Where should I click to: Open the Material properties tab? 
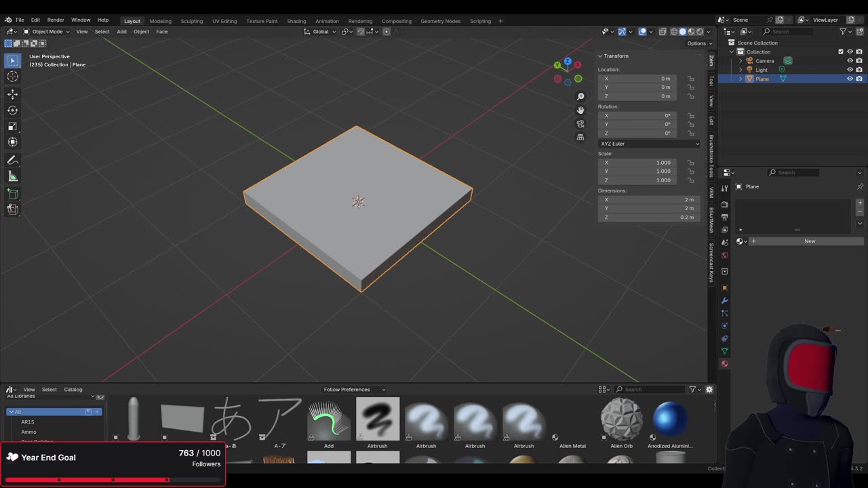(724, 364)
